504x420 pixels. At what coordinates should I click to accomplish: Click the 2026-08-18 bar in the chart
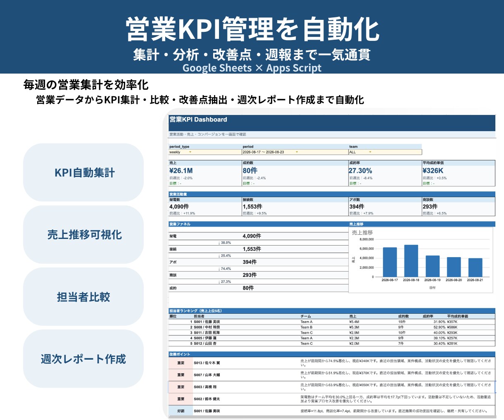pos(411,261)
